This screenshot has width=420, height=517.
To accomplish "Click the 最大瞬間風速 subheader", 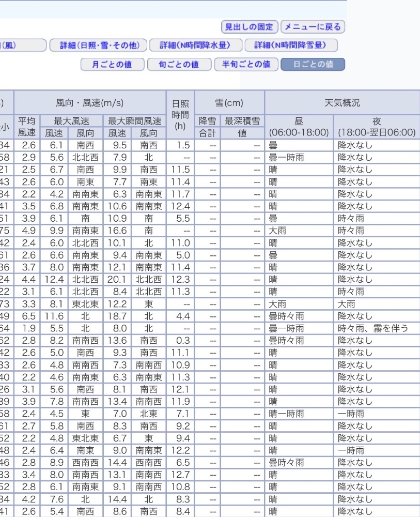I will (134, 121).
